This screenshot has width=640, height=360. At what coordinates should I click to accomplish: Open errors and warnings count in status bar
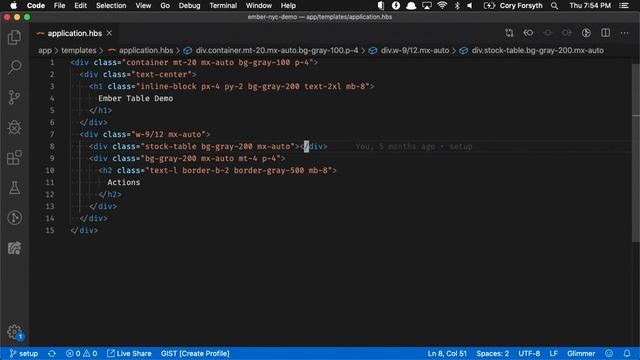[x=81, y=353]
